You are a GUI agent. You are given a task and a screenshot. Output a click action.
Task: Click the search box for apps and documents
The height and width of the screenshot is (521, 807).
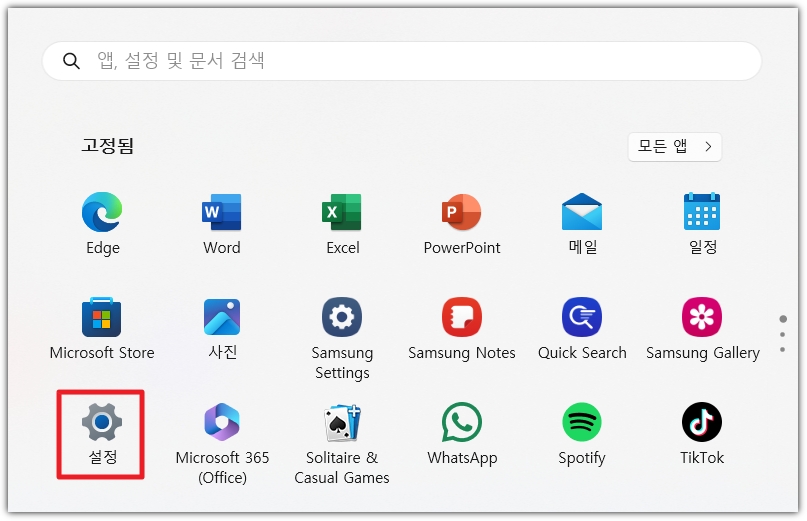coord(401,61)
